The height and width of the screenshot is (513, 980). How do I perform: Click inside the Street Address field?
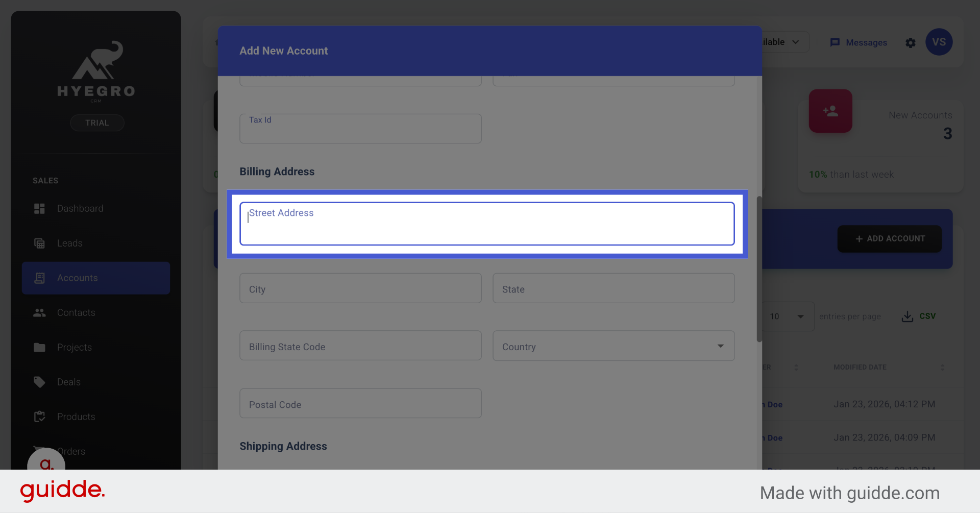(486, 224)
